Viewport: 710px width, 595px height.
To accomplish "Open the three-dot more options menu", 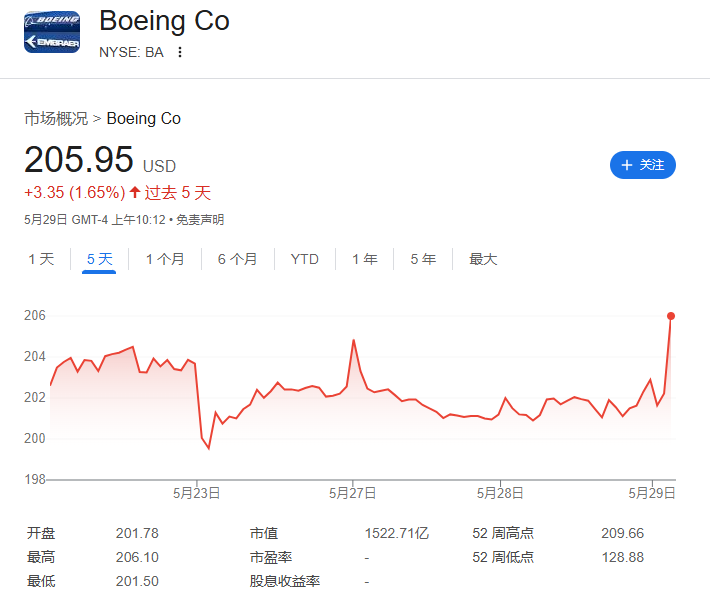I will pyautogui.click(x=180, y=53).
